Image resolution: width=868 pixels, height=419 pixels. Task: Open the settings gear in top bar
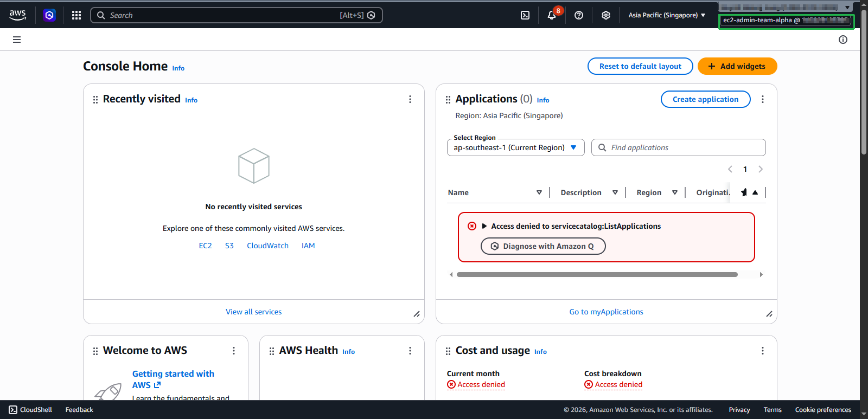coord(606,15)
